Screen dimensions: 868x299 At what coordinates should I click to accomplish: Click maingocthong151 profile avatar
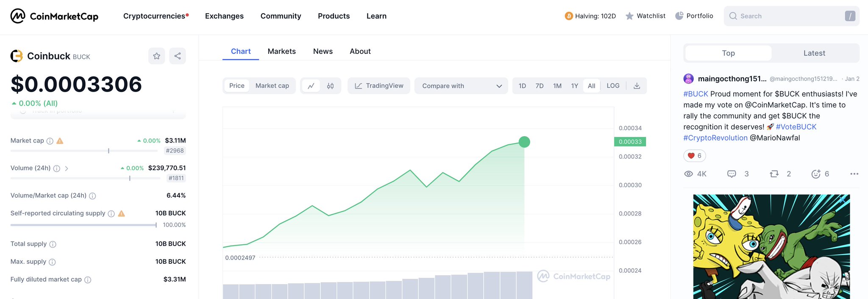(x=689, y=78)
